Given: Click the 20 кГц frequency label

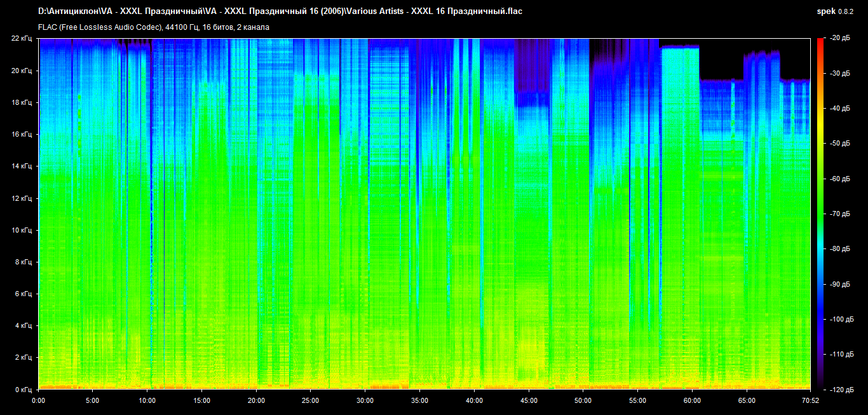Looking at the screenshot, I should (x=22, y=71).
